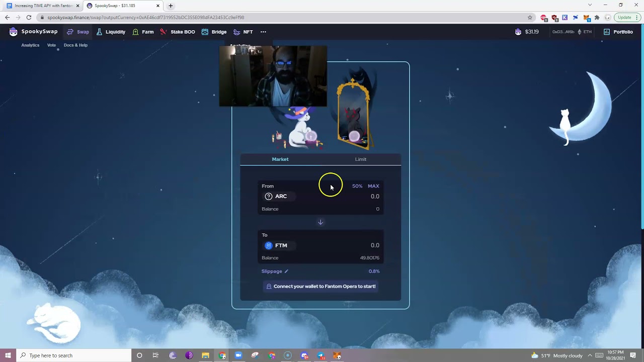Select the Market tab
The image size is (644, 362).
point(280,159)
